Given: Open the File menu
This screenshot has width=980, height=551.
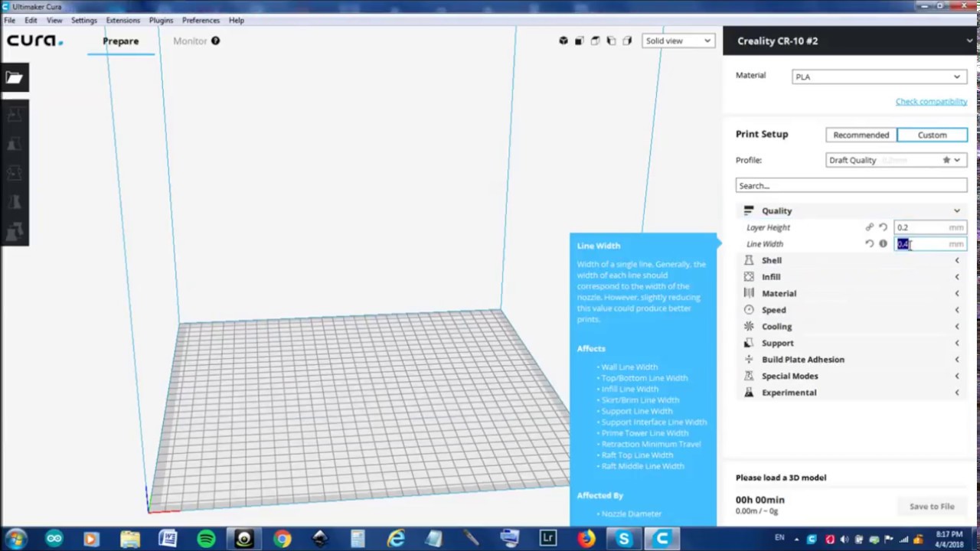Looking at the screenshot, I should [9, 20].
